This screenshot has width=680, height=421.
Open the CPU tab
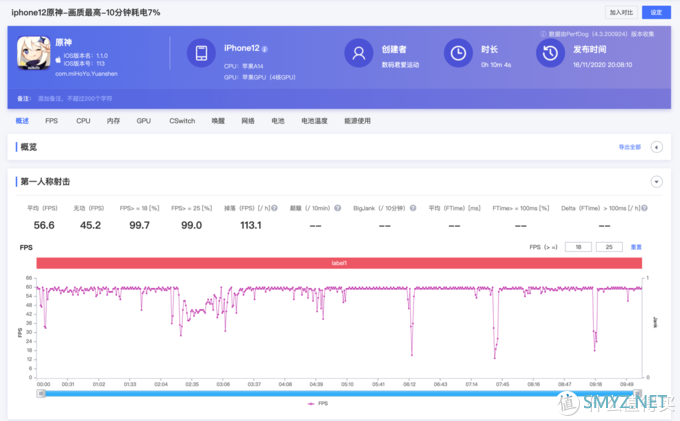tap(83, 121)
